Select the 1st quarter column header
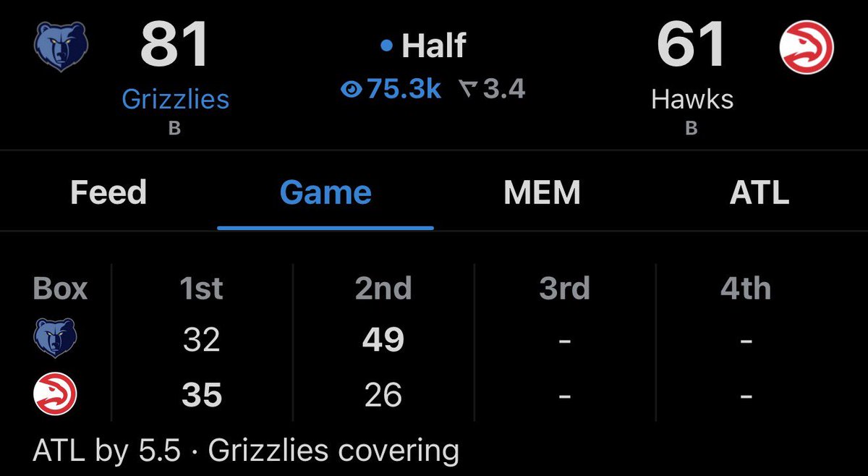 tap(201, 289)
